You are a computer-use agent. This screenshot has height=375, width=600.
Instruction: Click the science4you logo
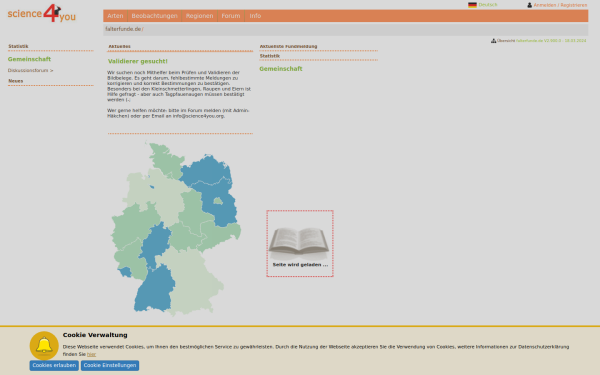42,13
